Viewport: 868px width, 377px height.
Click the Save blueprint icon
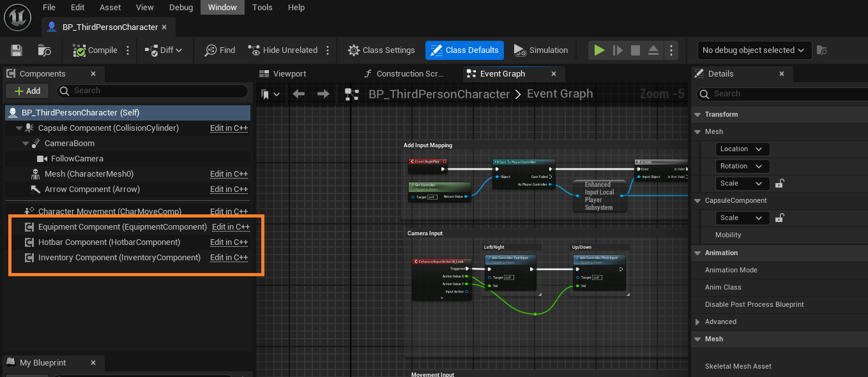17,50
